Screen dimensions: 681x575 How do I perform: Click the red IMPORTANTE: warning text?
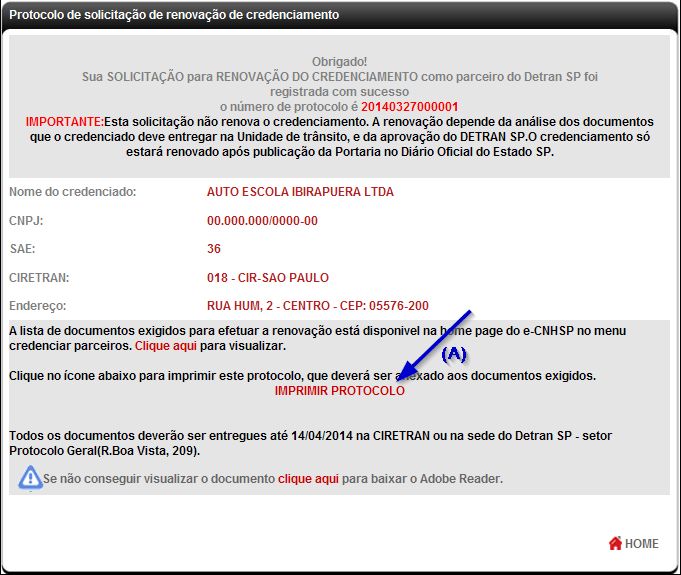[65, 122]
